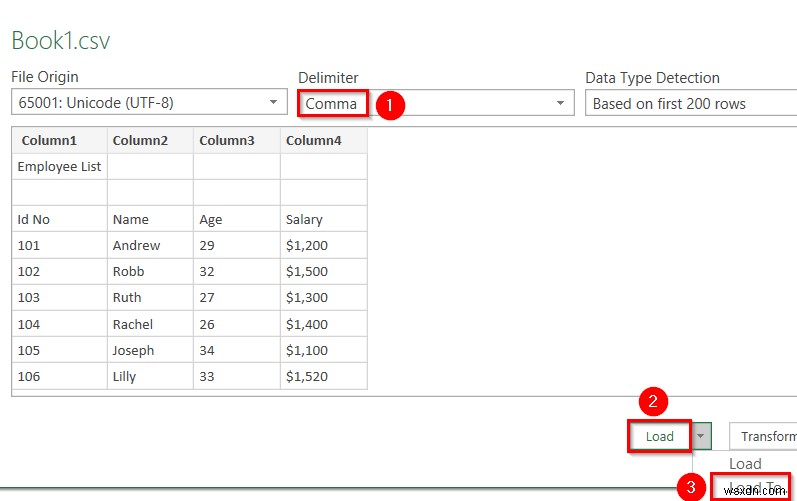Click the Age header cell
Viewport: 797px width, 501px height.
click(237, 219)
